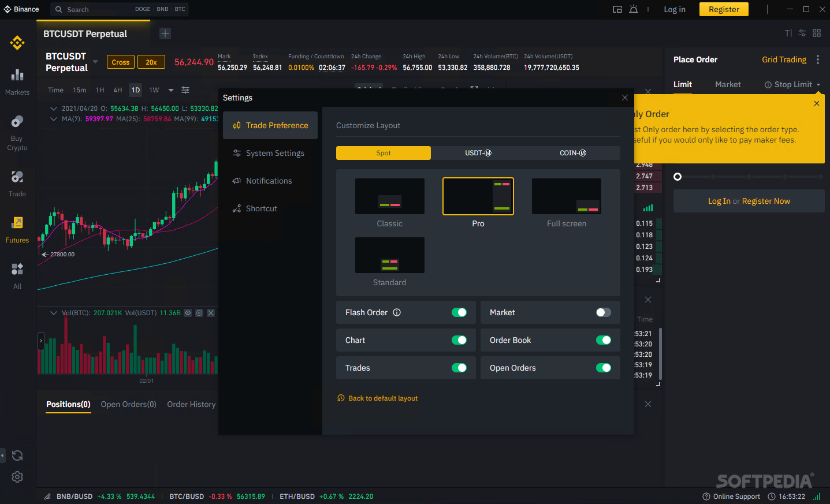Viewport: 830px width, 504px height.
Task: Open System Settings menu item
Action: pos(270,153)
